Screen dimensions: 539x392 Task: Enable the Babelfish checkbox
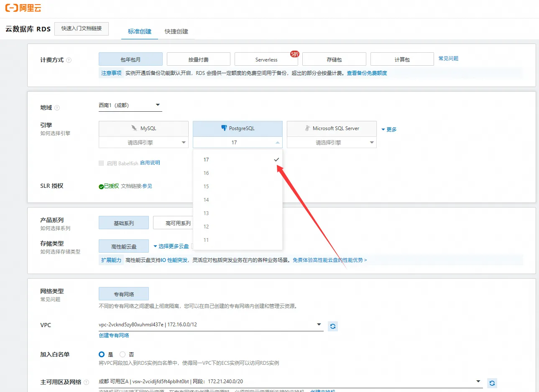(101, 163)
